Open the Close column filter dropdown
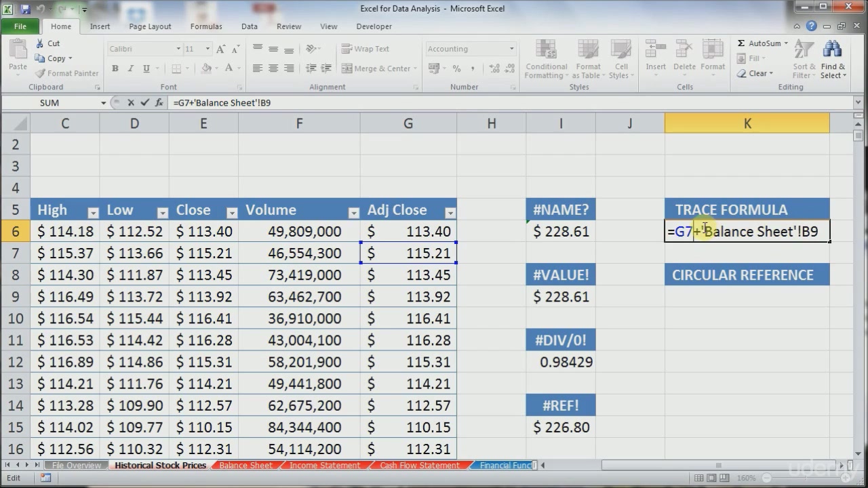 [x=231, y=213]
